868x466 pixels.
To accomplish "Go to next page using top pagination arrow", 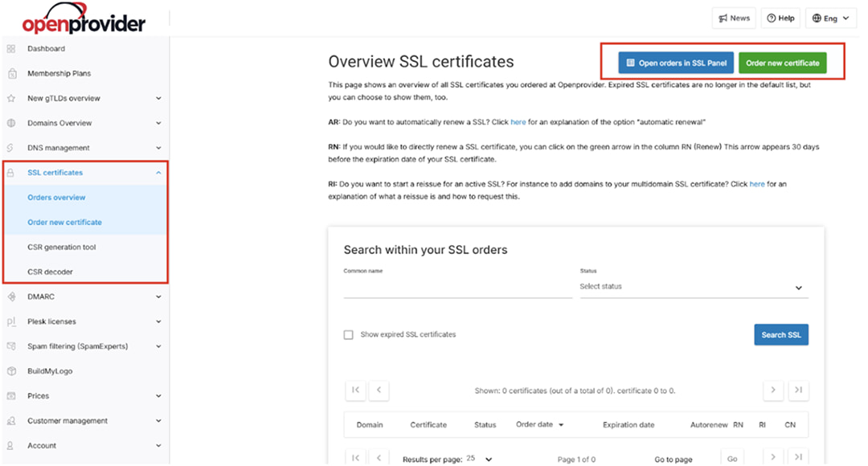I will point(773,390).
